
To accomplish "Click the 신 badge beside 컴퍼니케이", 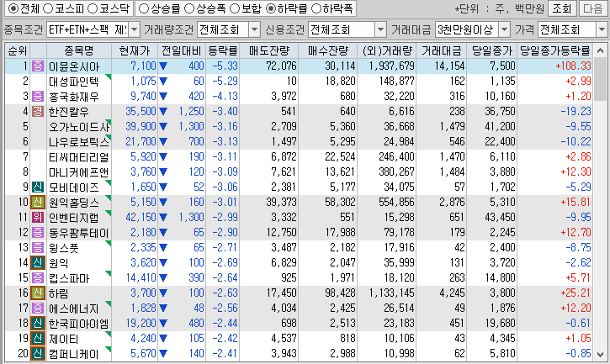I will (x=38, y=354).
